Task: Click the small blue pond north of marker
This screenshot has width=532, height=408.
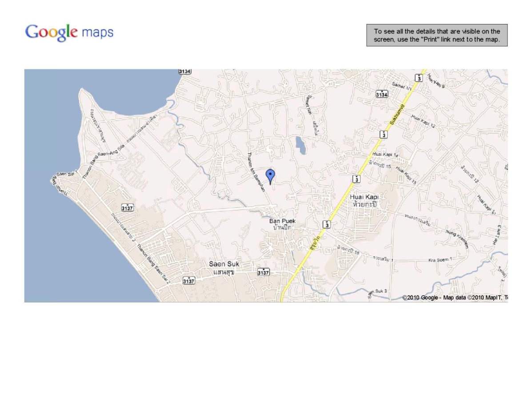Action: pyautogui.click(x=300, y=145)
